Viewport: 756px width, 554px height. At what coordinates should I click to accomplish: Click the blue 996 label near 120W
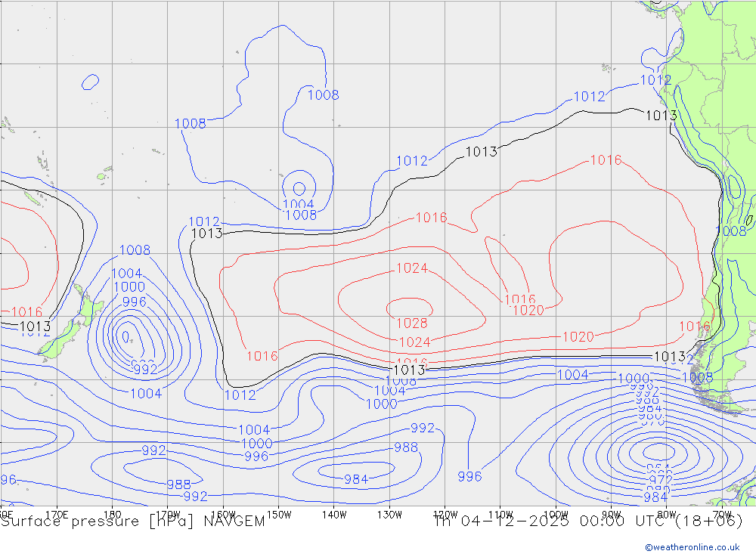point(469,476)
